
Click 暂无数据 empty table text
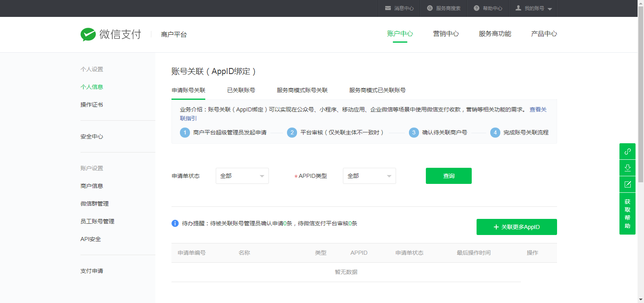click(346, 272)
